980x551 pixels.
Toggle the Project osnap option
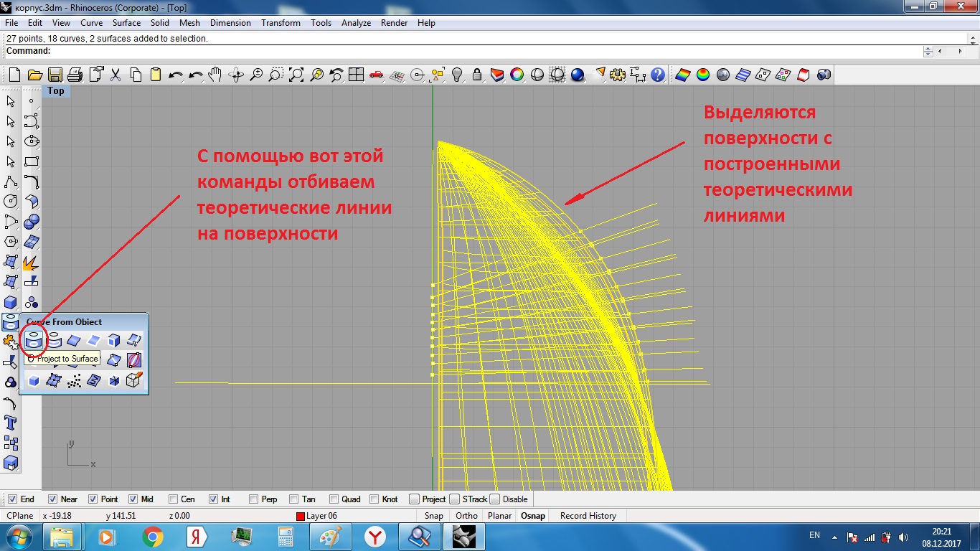[414, 499]
